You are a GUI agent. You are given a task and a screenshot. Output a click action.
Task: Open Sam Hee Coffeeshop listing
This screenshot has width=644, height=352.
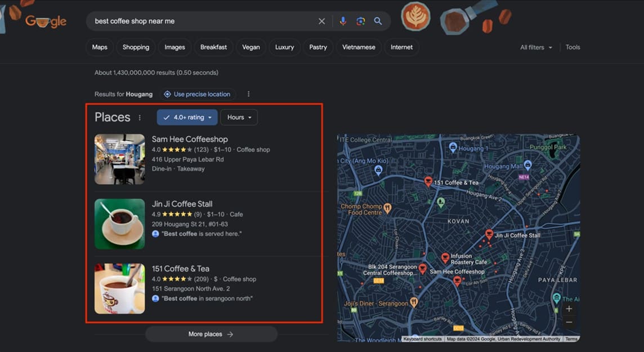pos(190,139)
